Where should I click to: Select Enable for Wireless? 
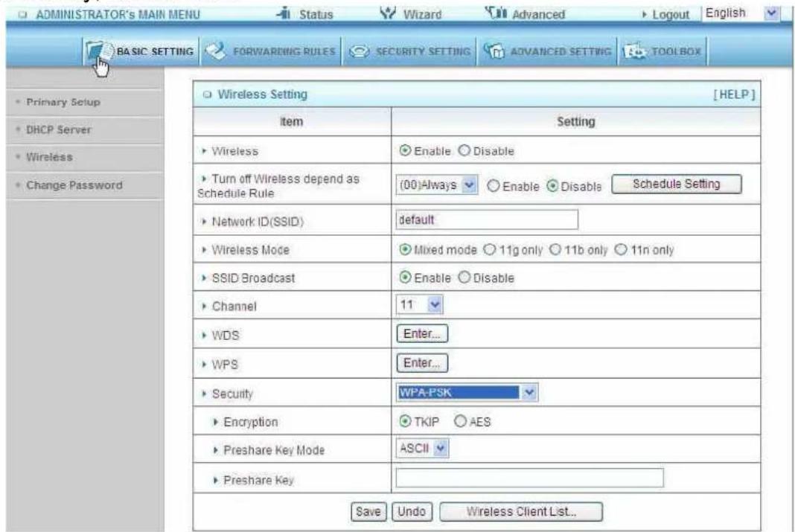(405, 150)
